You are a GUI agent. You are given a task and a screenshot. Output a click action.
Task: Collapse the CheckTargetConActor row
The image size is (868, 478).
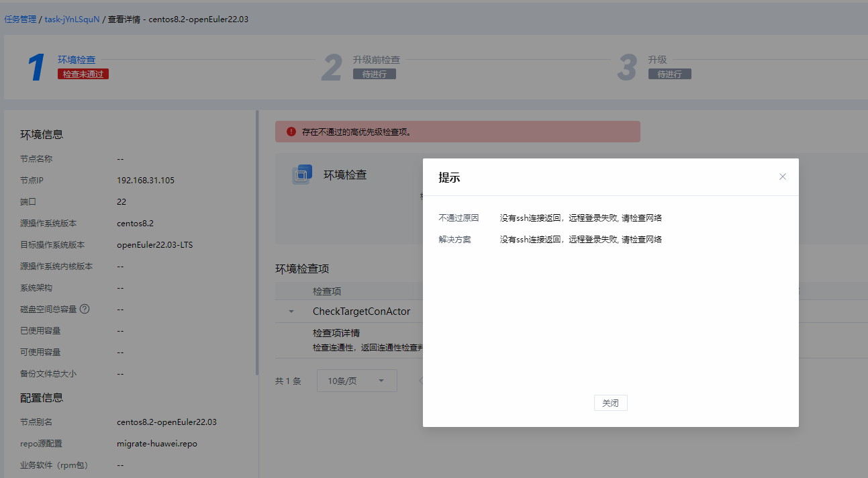tap(291, 312)
